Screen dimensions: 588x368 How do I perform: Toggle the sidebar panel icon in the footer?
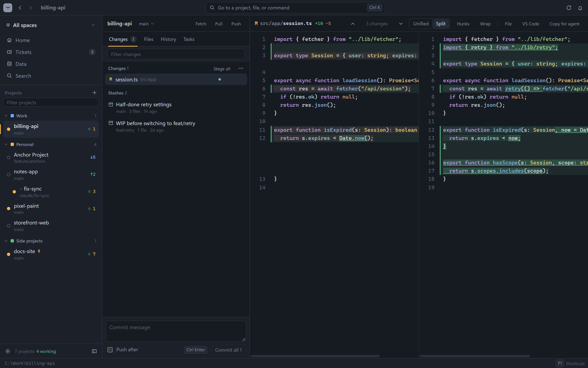click(x=94, y=351)
